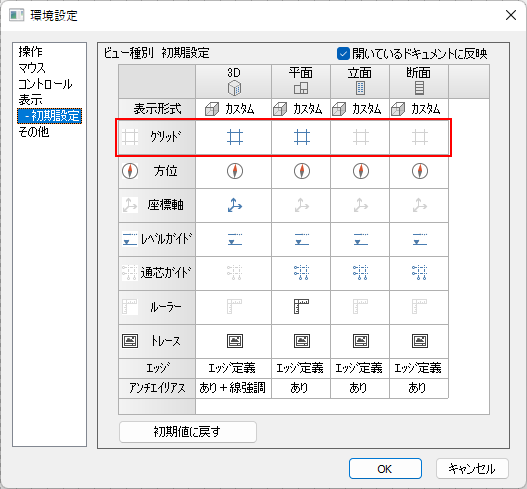Uncheck 開いているドキュメントに反映 checkbox
This screenshot has height=489, width=527.
click(x=343, y=54)
